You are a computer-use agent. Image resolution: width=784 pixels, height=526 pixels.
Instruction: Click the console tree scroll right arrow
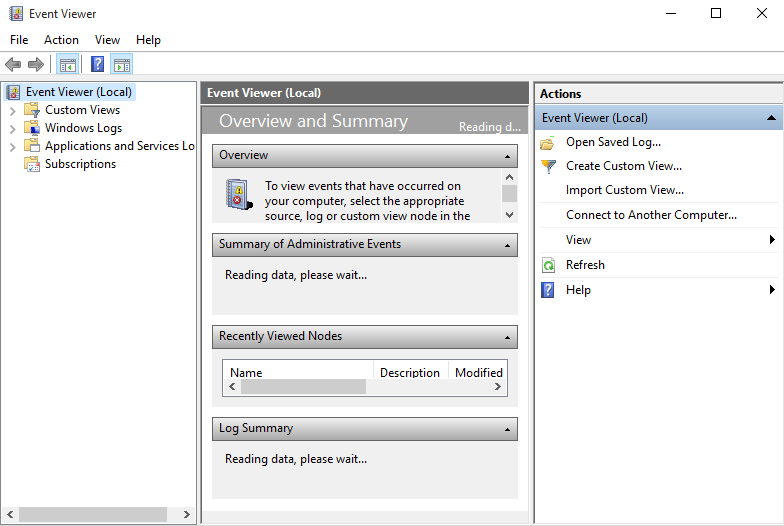[x=186, y=514]
